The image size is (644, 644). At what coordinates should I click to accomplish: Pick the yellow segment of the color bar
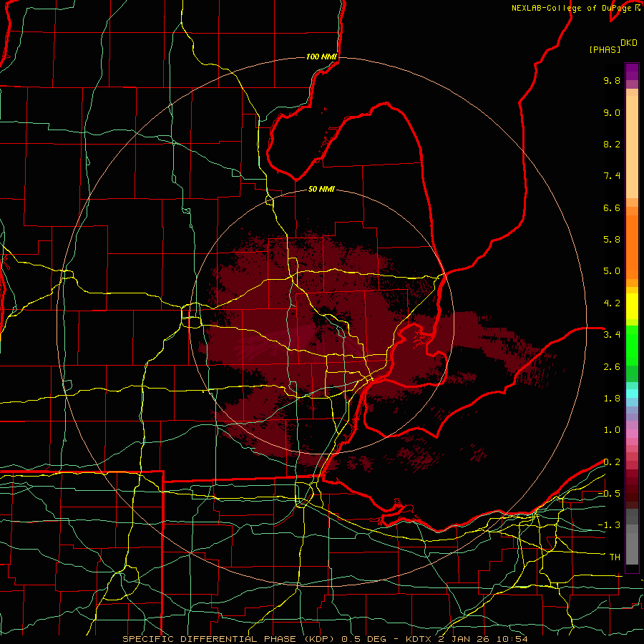click(x=632, y=306)
